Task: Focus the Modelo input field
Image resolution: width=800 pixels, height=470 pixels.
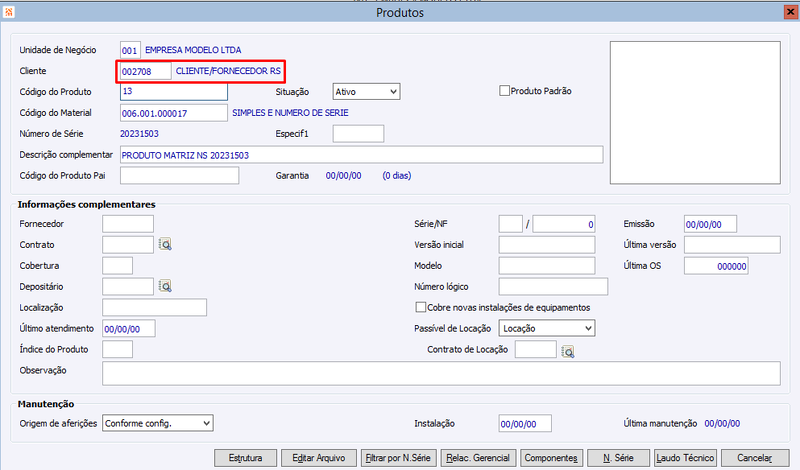Action: [546, 266]
